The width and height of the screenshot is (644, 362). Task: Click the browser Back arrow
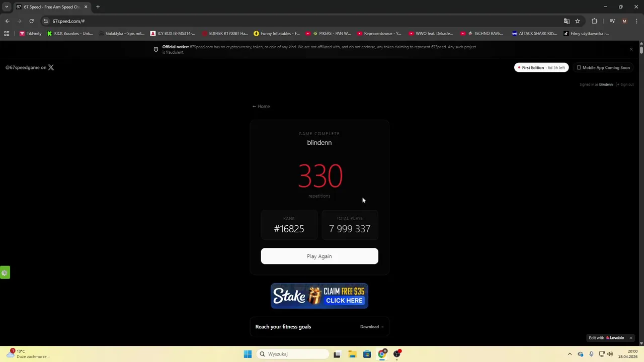[7, 21]
